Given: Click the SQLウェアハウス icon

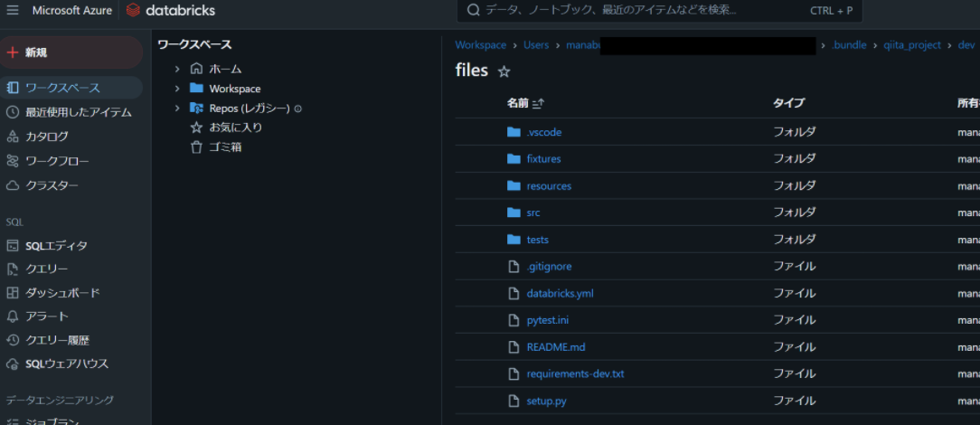Looking at the screenshot, I should click(13, 364).
